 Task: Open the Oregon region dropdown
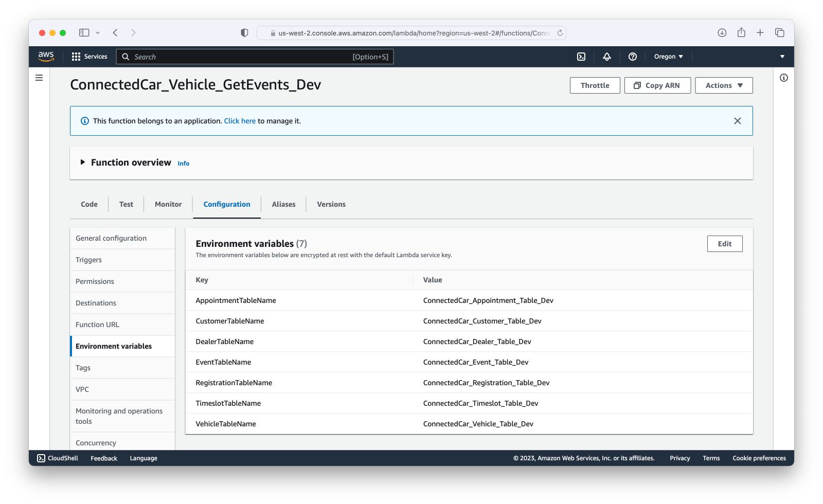coord(668,57)
